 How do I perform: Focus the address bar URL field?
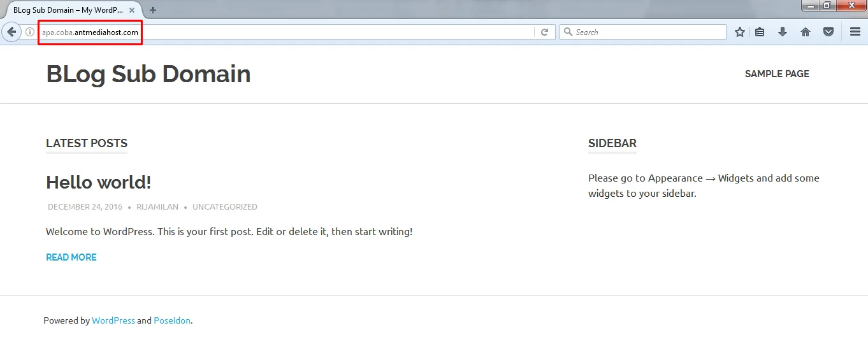pyautogui.click(x=287, y=32)
